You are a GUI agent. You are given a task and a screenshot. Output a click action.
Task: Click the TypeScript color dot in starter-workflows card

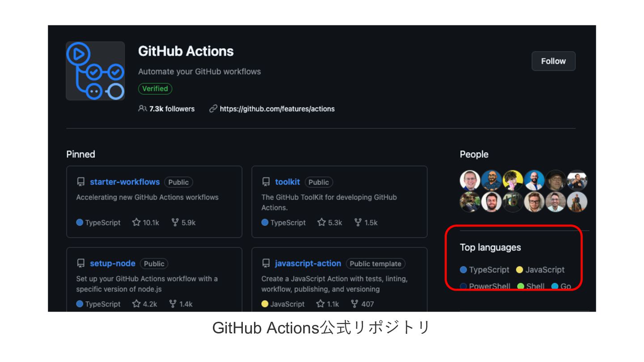(x=80, y=222)
